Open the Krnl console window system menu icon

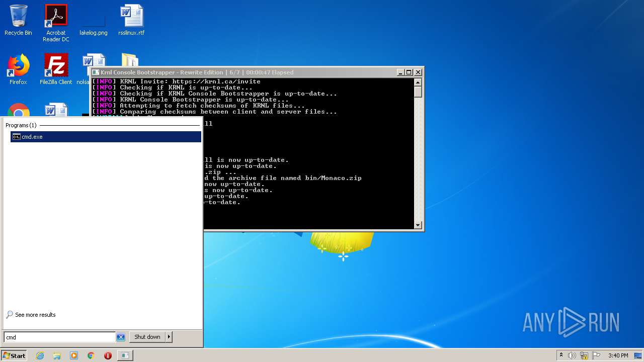(x=96, y=72)
